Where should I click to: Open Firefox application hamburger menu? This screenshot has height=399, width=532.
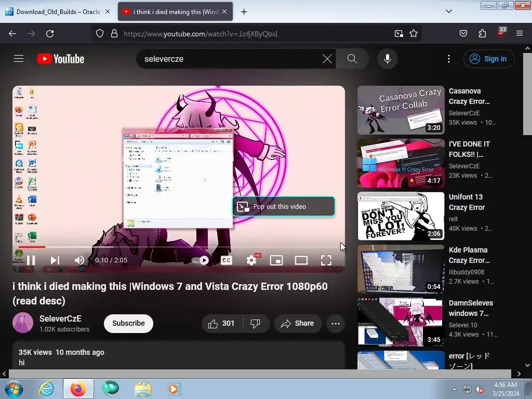coord(520,34)
